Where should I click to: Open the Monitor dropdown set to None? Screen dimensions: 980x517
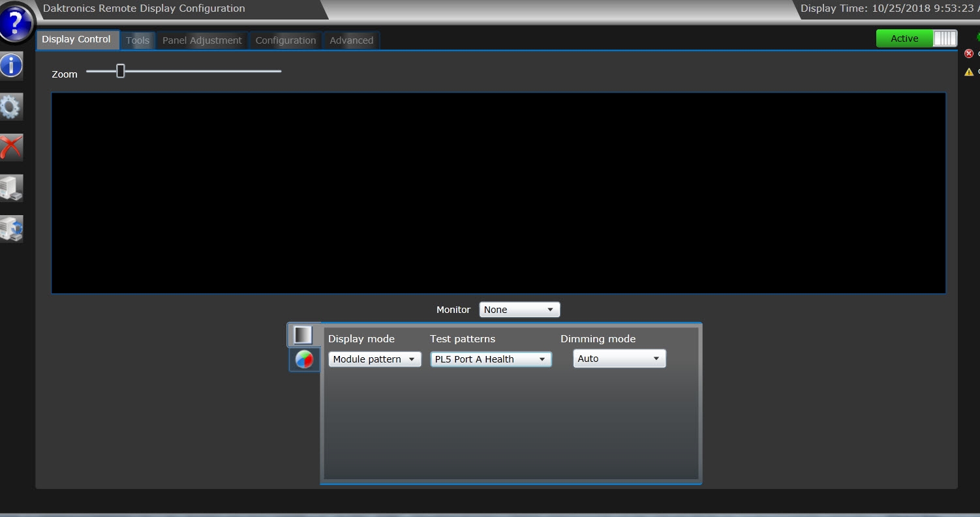coord(519,310)
